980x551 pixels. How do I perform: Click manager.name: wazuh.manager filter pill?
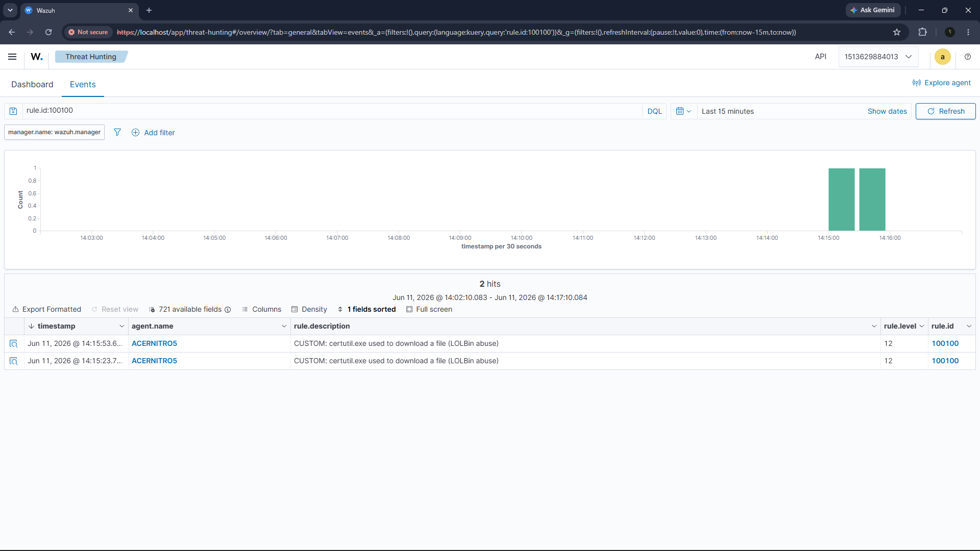pos(54,132)
